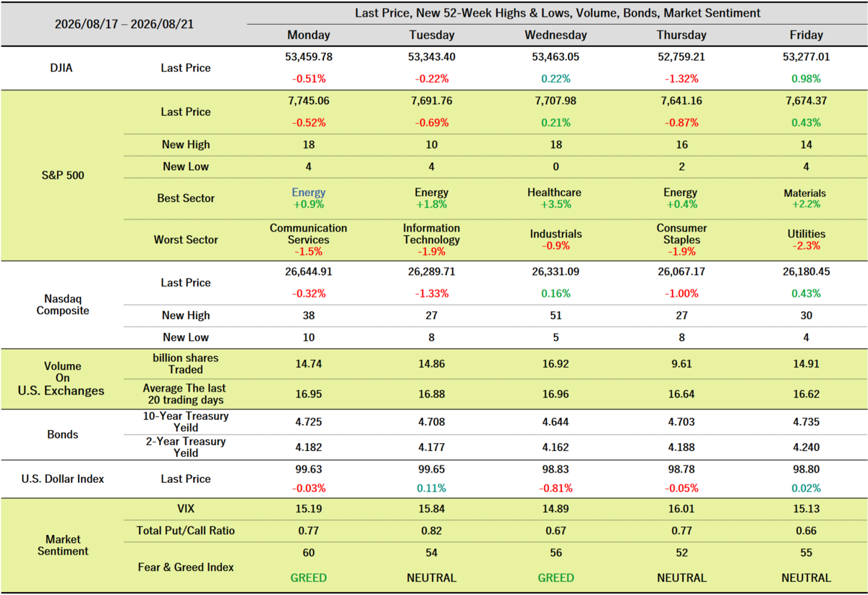
Task: Select Friday best sector Materials
Action: [x=807, y=193]
